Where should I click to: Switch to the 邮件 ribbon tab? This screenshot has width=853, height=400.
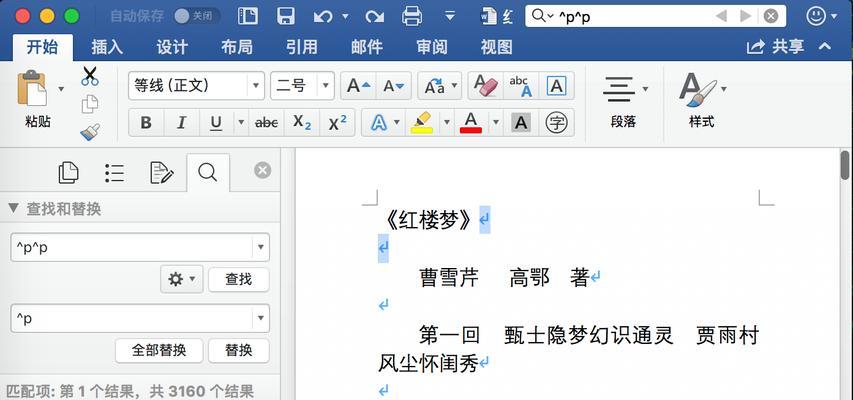coord(367,47)
